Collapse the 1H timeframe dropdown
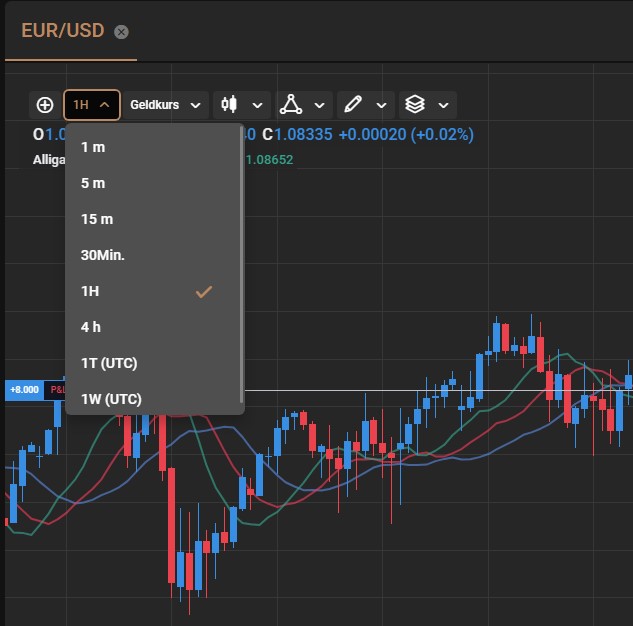 coord(92,105)
